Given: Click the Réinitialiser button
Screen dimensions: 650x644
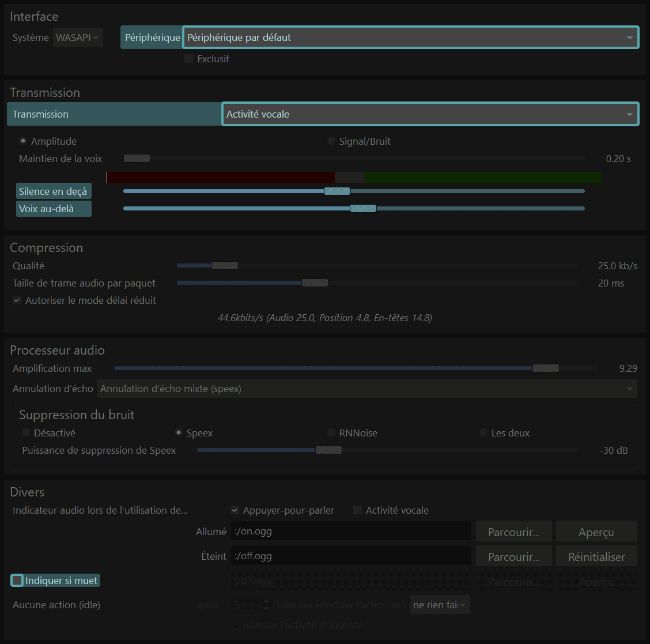Looking at the screenshot, I should 596,557.
